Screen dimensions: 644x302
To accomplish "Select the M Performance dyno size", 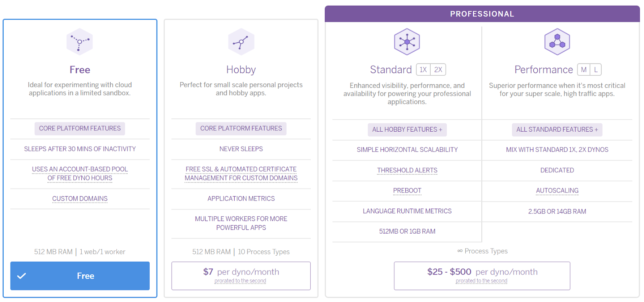I will [584, 70].
